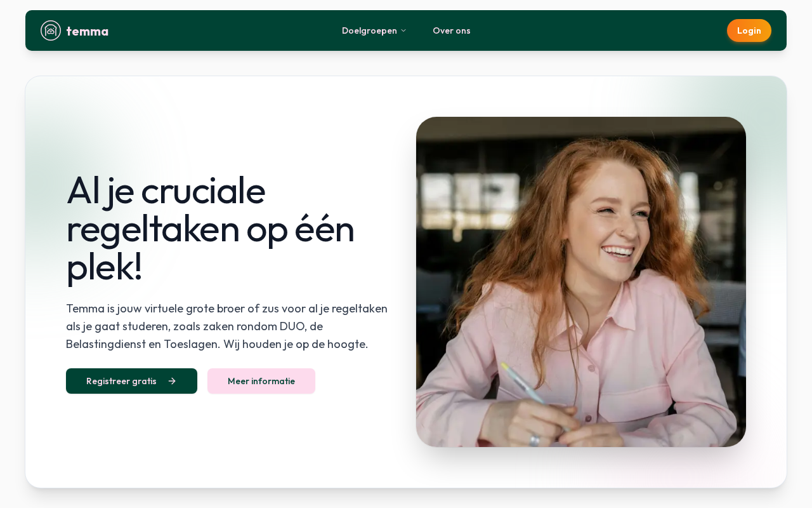
Task: Open the Doelgroepen menu
Action: [374, 30]
